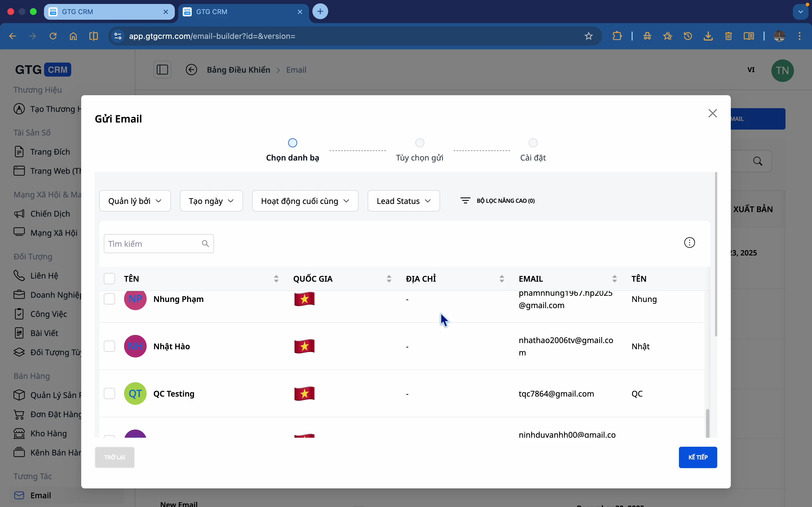Expand the Quản lý bởi dropdown
812x507 pixels.
click(135, 201)
